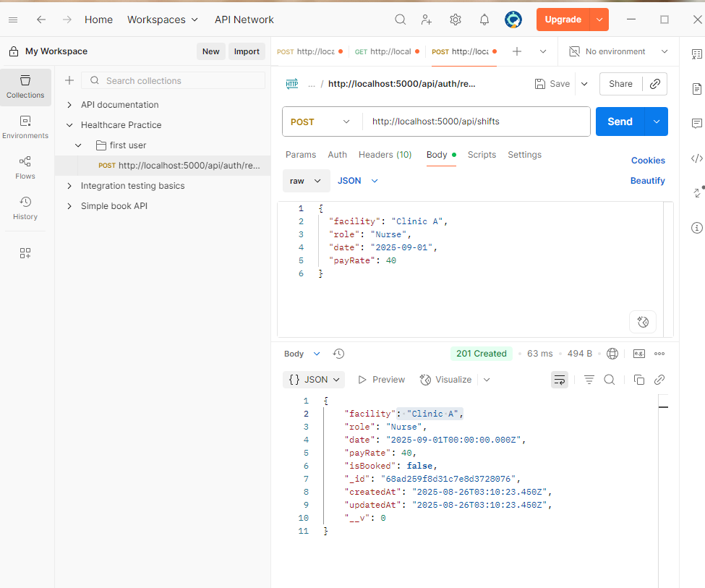
Task: Click the configure sidebar apps icon
Action: (25, 253)
